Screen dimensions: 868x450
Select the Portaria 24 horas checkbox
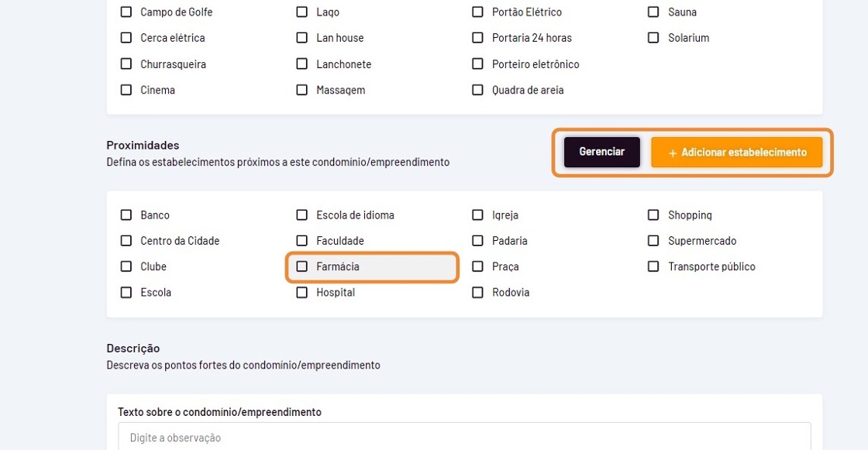(477, 38)
